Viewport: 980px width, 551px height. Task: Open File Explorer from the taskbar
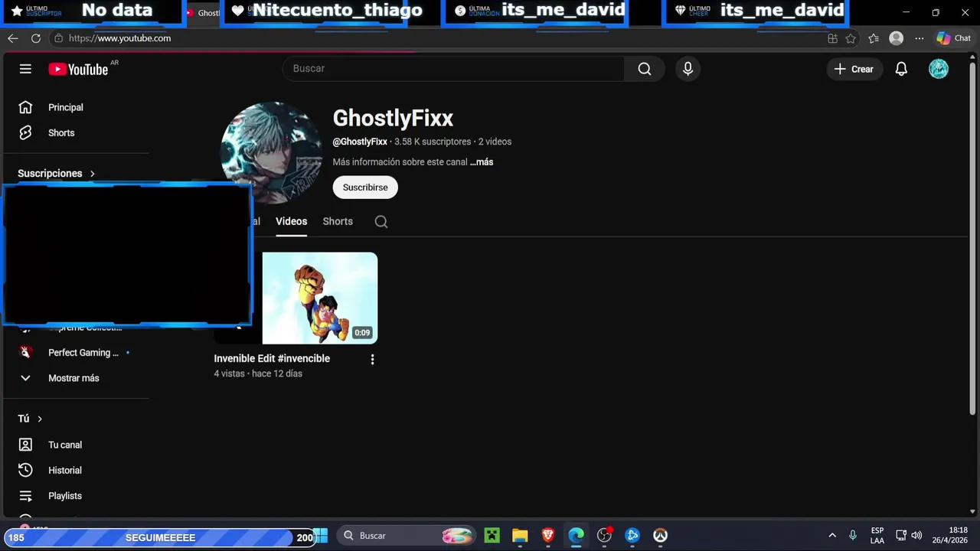pyautogui.click(x=520, y=536)
